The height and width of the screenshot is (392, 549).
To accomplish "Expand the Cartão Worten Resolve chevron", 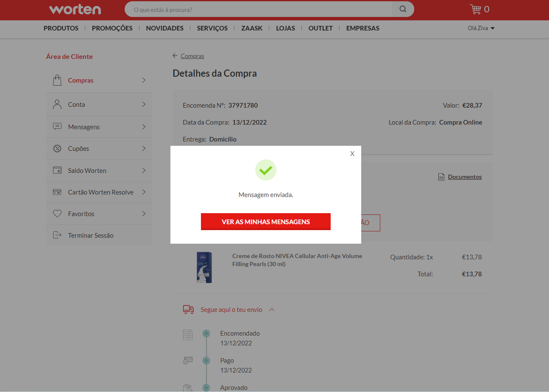I will pos(144,192).
